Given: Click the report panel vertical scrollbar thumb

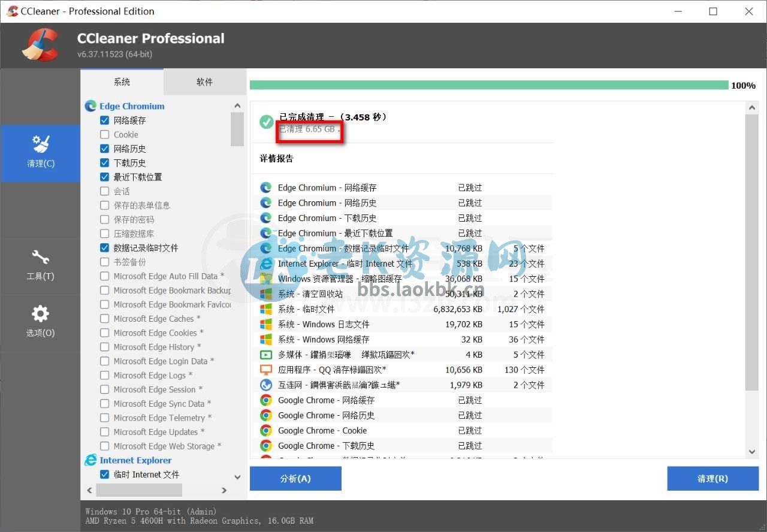Looking at the screenshot, I should (752, 252).
